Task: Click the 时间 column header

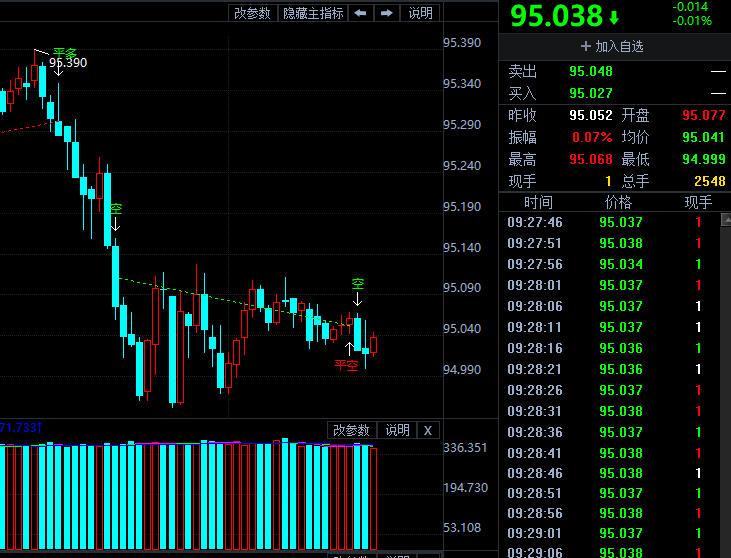Action: tap(538, 202)
